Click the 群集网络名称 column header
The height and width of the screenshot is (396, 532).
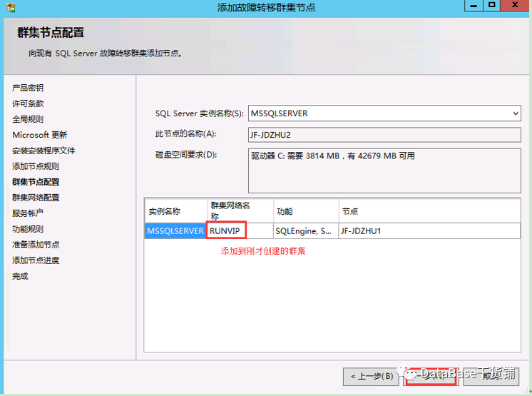(x=240, y=211)
